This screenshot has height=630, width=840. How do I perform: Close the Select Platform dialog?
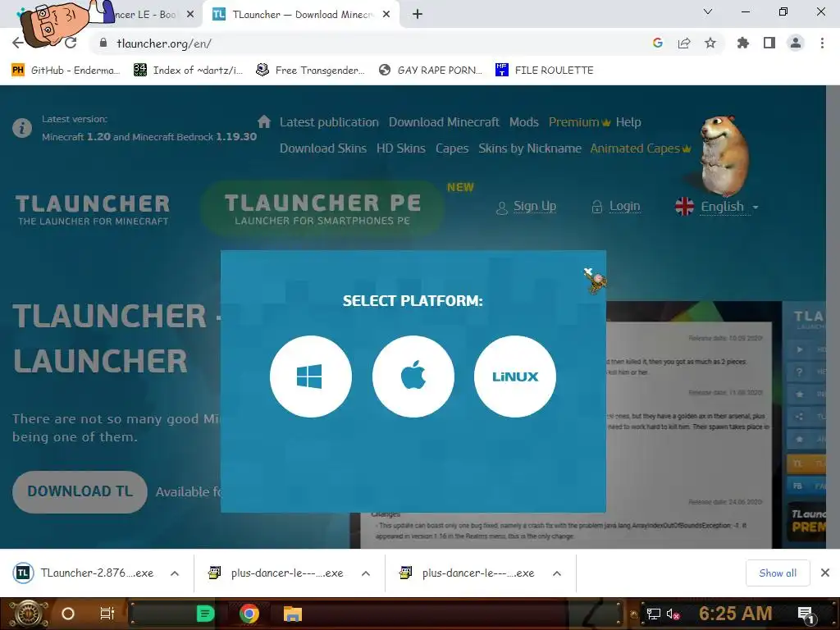pos(588,272)
